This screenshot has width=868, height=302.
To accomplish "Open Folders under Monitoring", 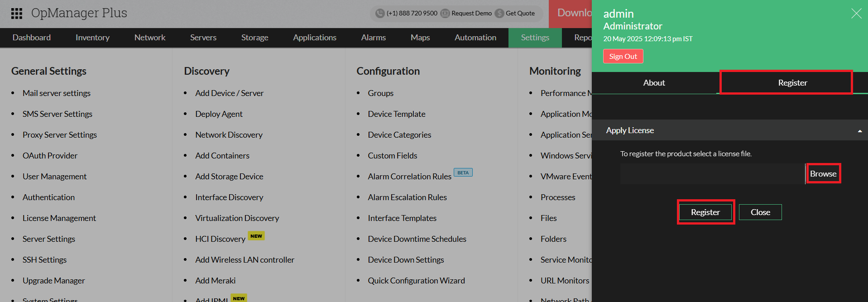I will pos(553,239).
